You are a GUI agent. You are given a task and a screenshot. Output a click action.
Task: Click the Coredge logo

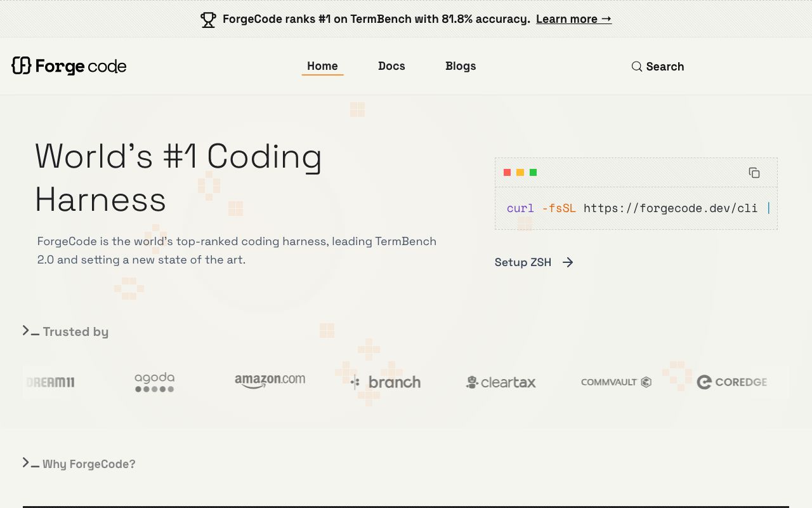click(732, 382)
